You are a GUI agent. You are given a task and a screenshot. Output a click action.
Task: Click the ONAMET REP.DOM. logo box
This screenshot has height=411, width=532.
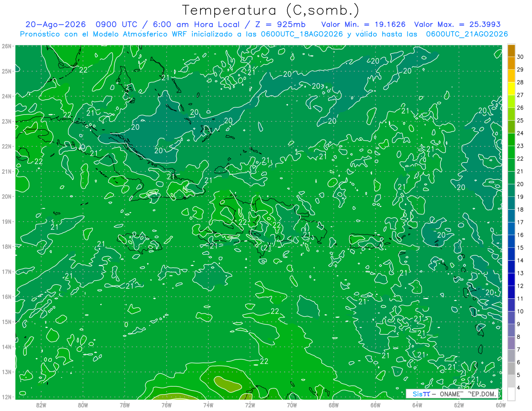(452, 394)
